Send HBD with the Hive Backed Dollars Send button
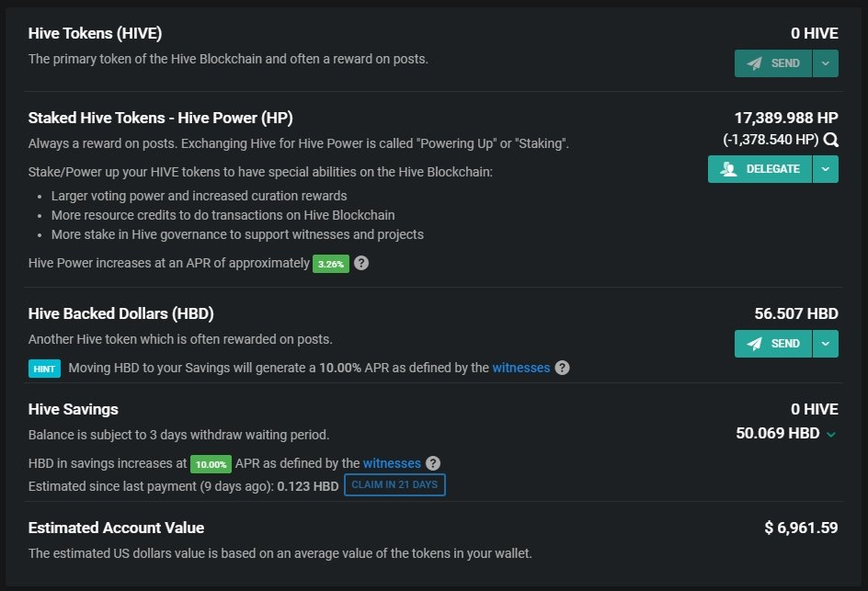 772,344
